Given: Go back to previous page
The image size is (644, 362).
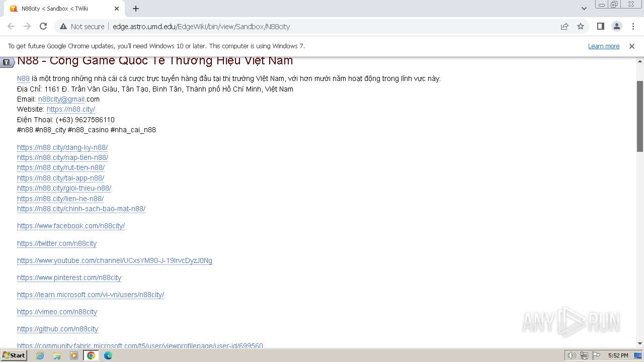Looking at the screenshot, I should pyautogui.click(x=11, y=26).
